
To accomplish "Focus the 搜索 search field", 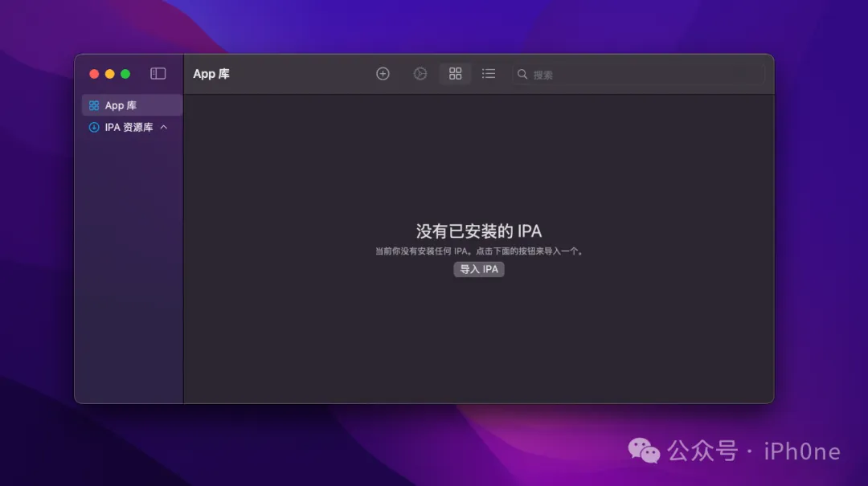I will pyautogui.click(x=638, y=74).
